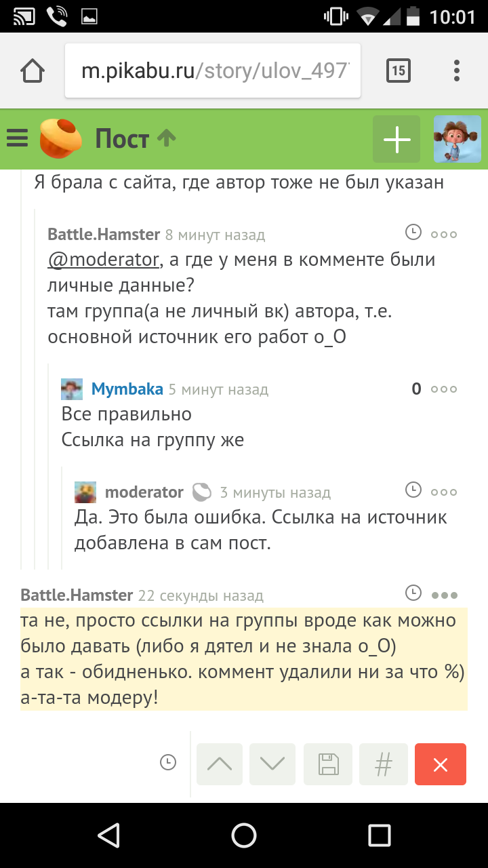Screen dimensions: 488x868
Task: Downvote the highlighted comment with down arrow
Action: (272, 764)
